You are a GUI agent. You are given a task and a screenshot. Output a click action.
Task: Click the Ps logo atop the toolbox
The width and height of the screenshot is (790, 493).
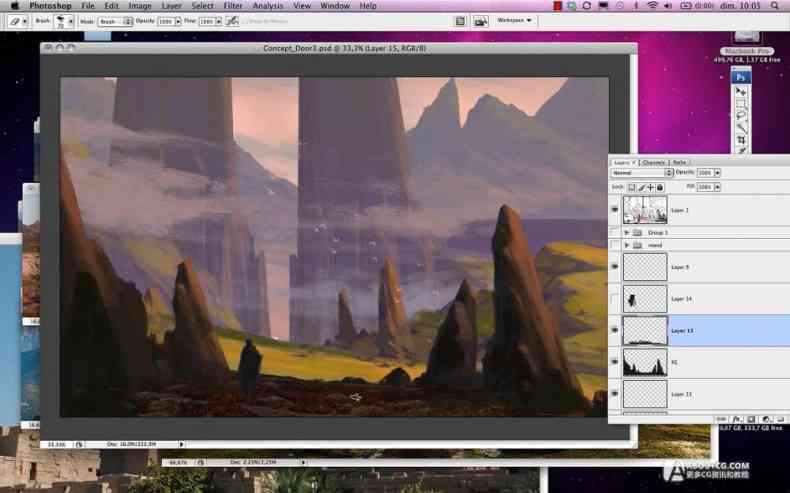coord(741,78)
